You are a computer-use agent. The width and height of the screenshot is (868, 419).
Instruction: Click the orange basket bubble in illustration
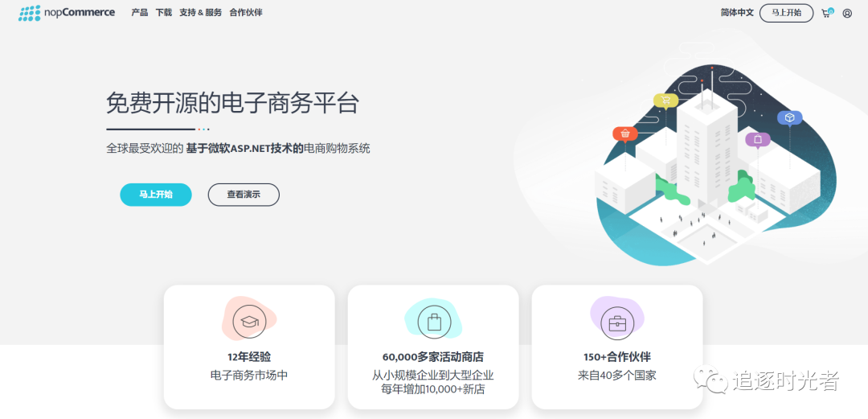click(x=625, y=134)
